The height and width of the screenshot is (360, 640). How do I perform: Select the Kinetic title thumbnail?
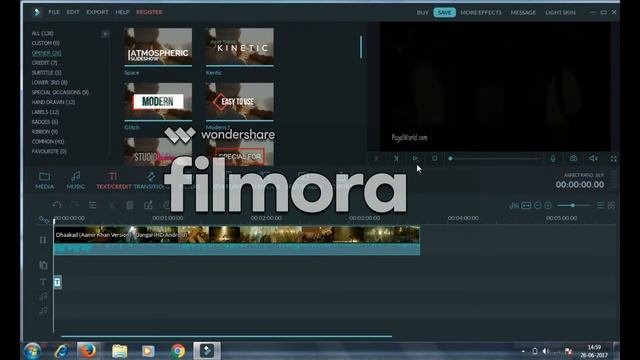[240, 46]
